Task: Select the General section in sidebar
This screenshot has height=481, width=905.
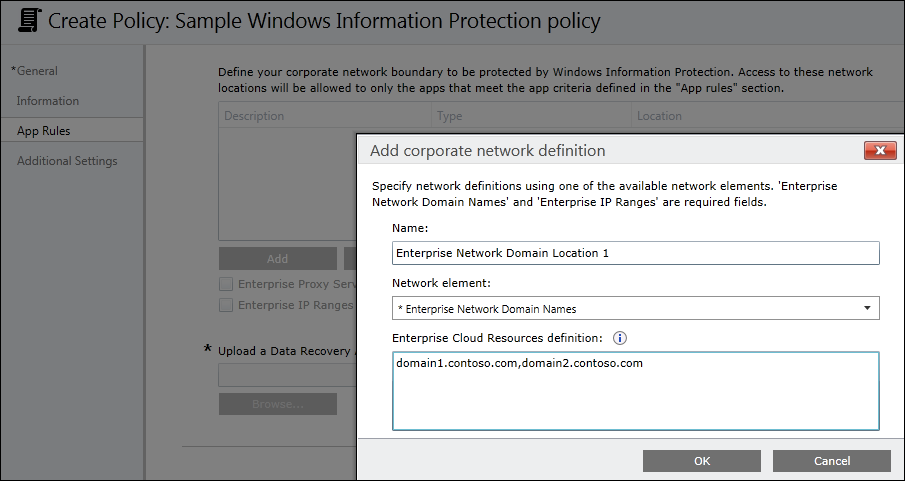Action: (37, 71)
